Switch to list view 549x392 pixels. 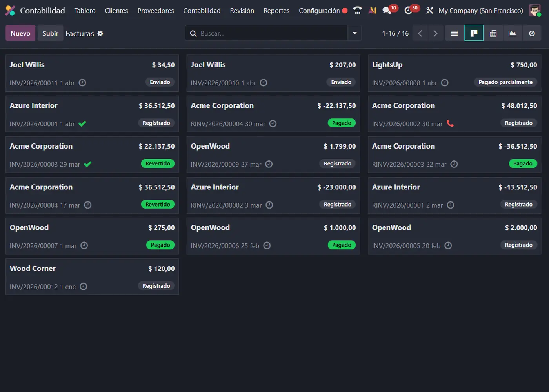click(x=454, y=34)
